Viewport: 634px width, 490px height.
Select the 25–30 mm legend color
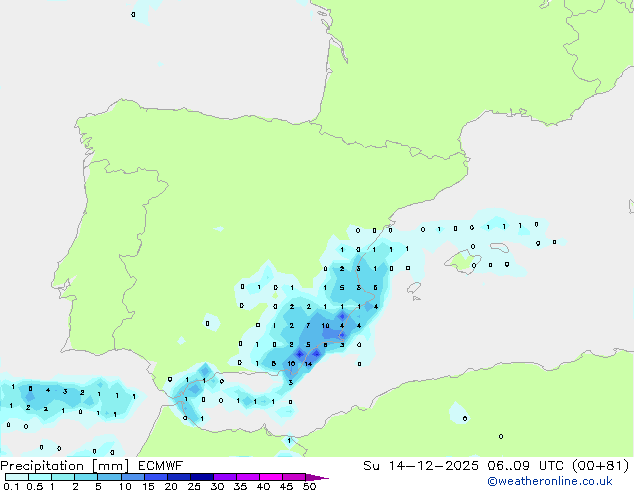point(202,477)
